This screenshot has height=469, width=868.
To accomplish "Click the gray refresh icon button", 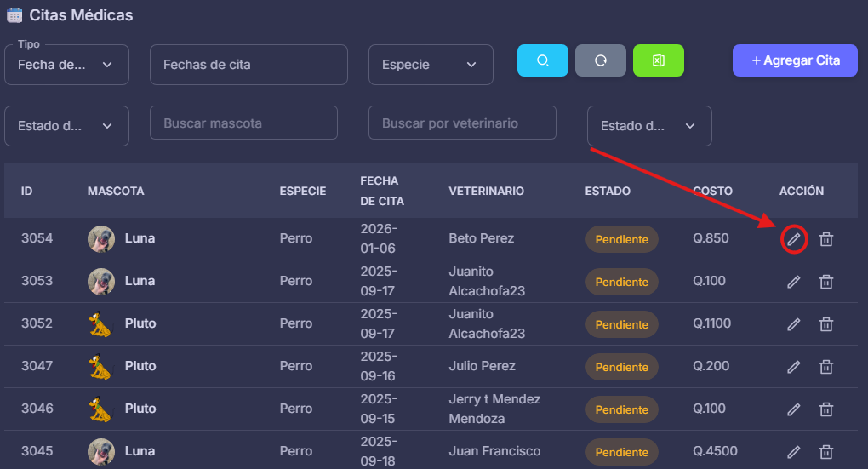I will coord(600,60).
